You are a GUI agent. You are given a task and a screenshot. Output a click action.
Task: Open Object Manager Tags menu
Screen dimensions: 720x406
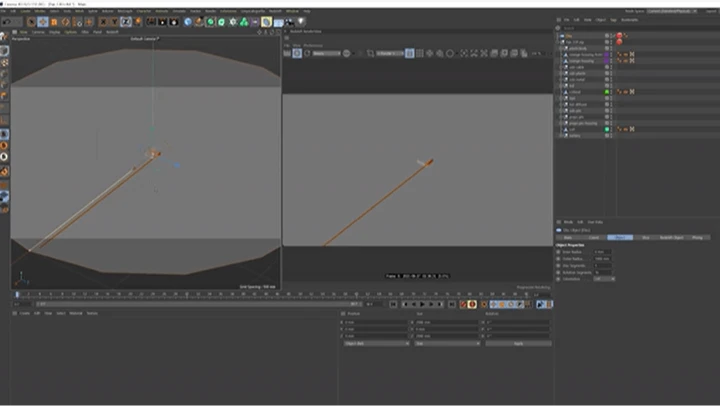tap(613, 20)
